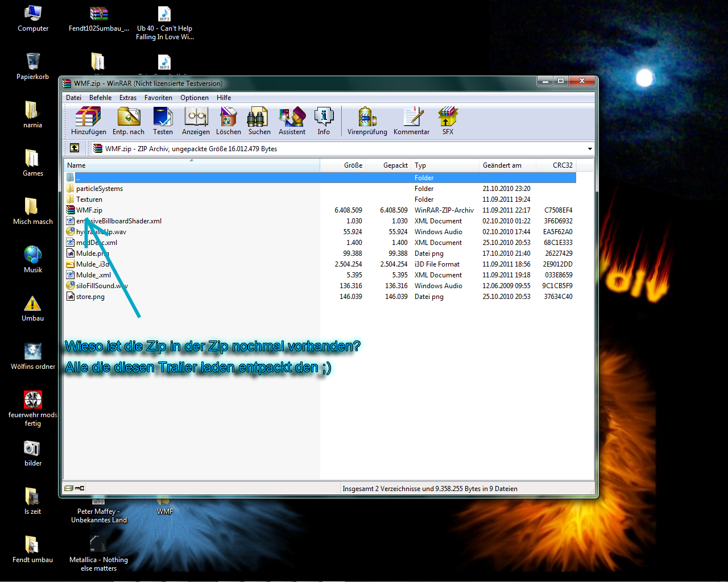Open the Suchen search tool

[x=259, y=121]
